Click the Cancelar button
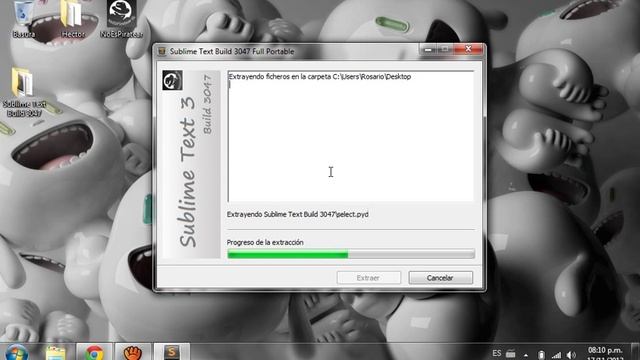The width and height of the screenshot is (640, 360). [440, 278]
